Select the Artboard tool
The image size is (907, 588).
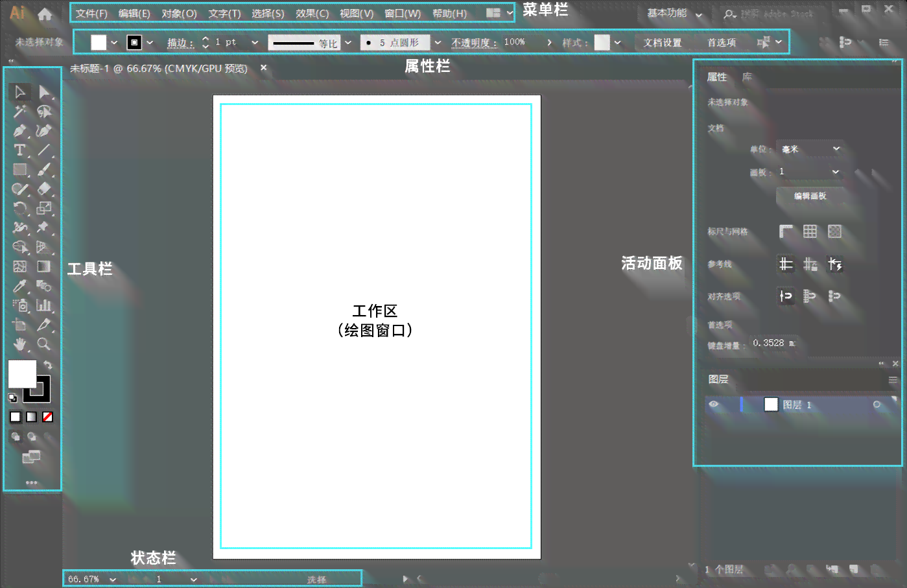[x=20, y=325]
